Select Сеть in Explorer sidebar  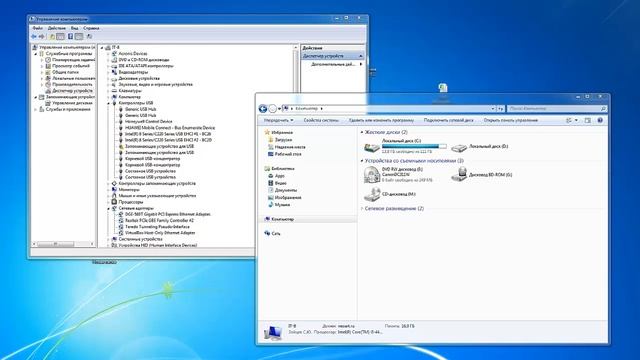pyautogui.click(x=272, y=233)
